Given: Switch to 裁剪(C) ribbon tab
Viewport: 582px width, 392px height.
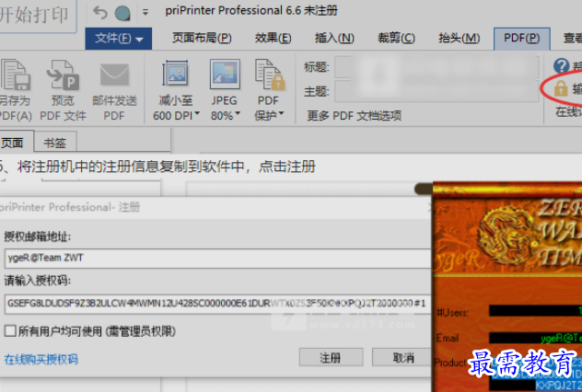Looking at the screenshot, I should [396, 38].
